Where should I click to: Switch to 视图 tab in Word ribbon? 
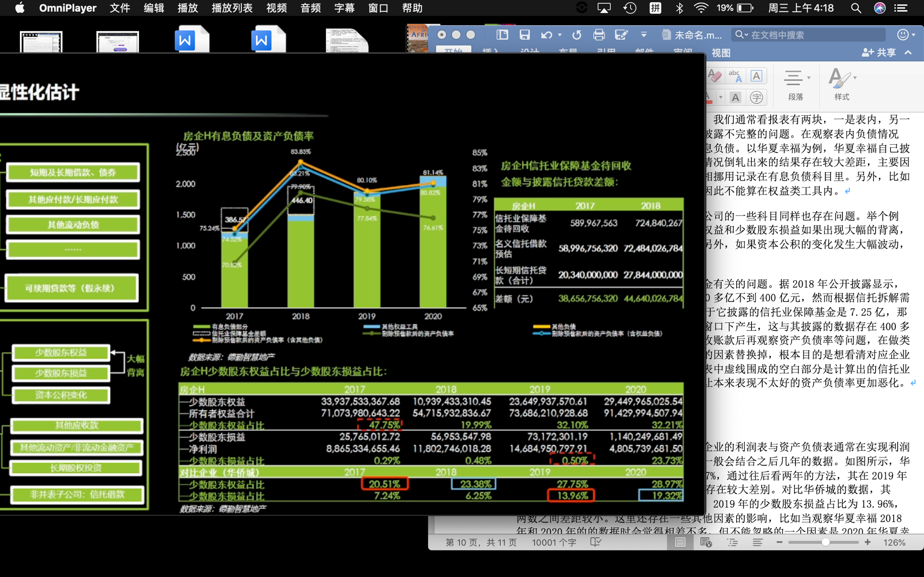click(x=721, y=52)
